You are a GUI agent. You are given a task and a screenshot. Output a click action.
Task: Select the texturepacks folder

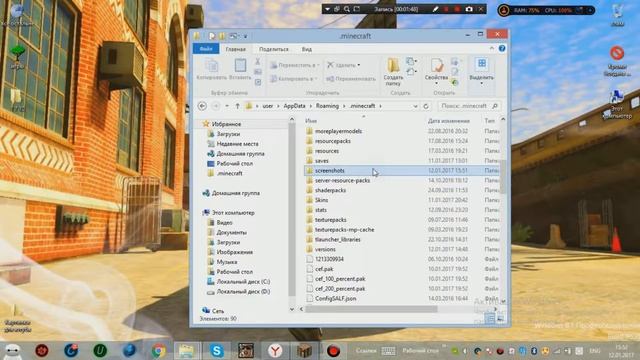[331, 220]
